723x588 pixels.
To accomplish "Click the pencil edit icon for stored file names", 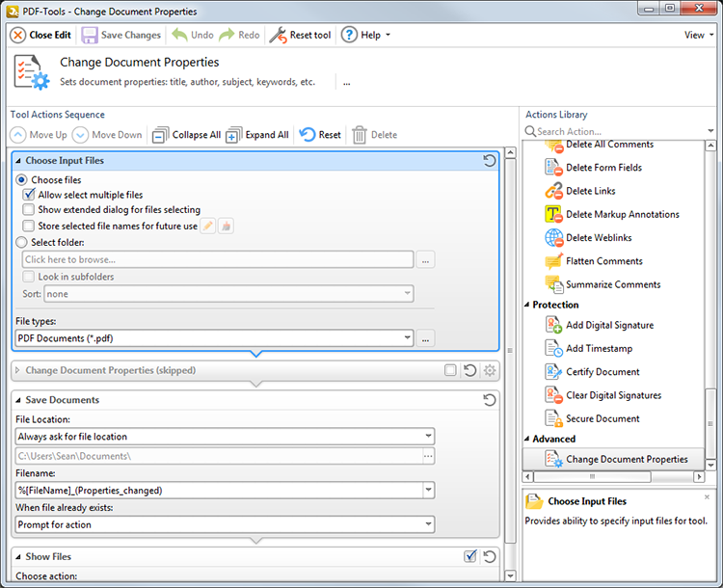I will click(208, 226).
